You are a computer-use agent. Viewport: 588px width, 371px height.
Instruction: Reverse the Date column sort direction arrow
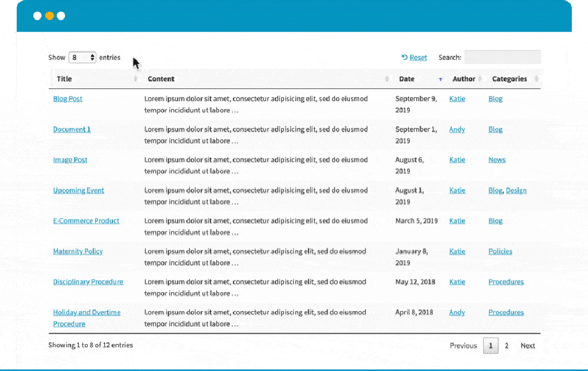(x=442, y=78)
